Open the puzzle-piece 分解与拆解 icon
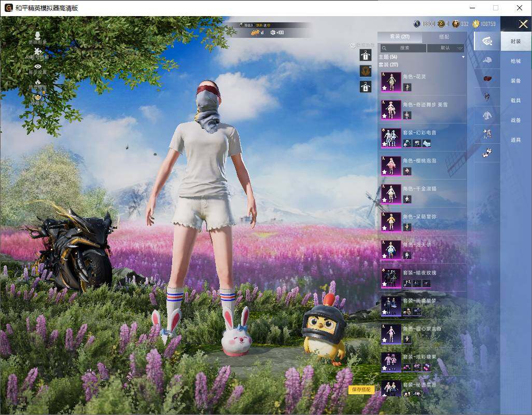The width and height of the screenshot is (532, 415). pos(37,51)
